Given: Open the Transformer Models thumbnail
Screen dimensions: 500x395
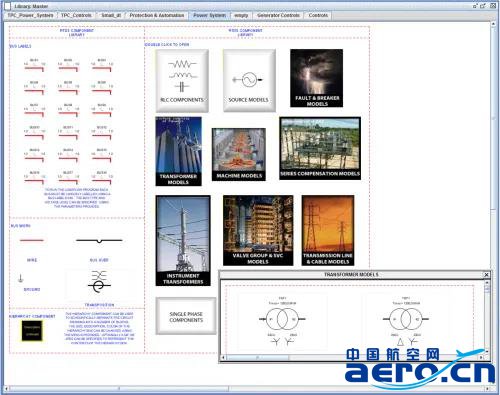Looking at the screenshot, I should coord(178,151).
